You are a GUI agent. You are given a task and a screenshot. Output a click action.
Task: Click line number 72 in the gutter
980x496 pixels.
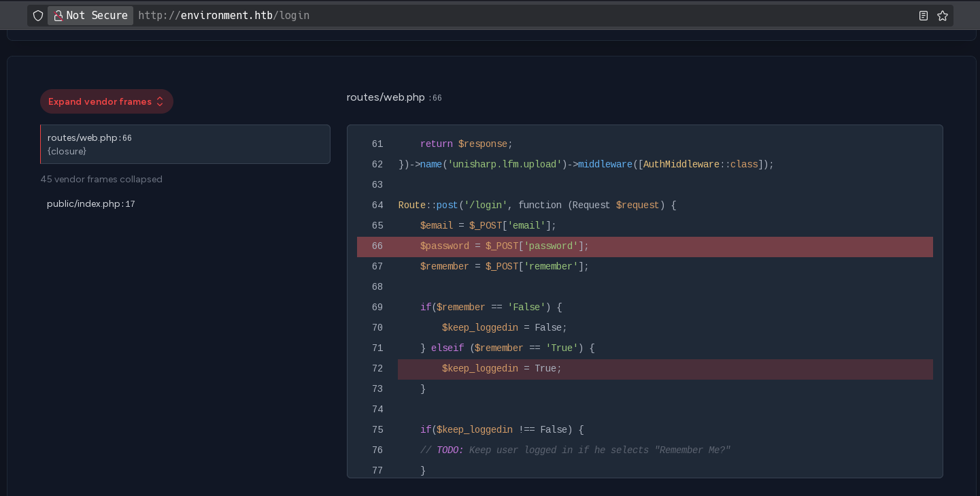tap(377, 369)
